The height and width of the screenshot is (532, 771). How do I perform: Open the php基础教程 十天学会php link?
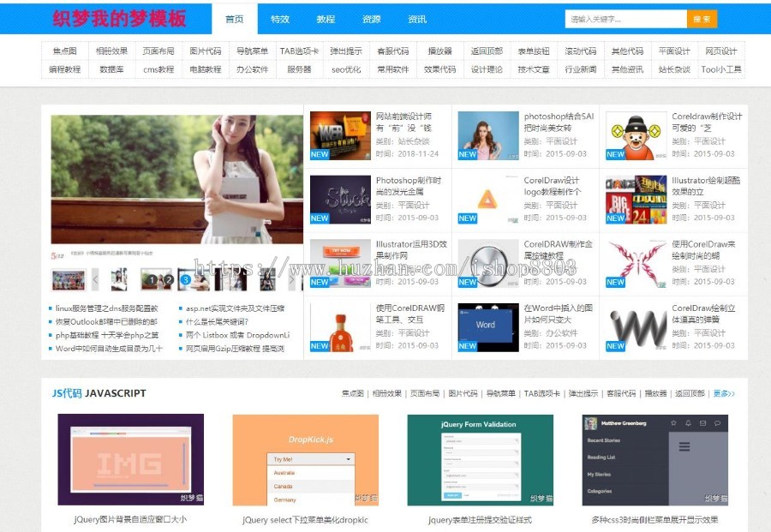(x=107, y=335)
